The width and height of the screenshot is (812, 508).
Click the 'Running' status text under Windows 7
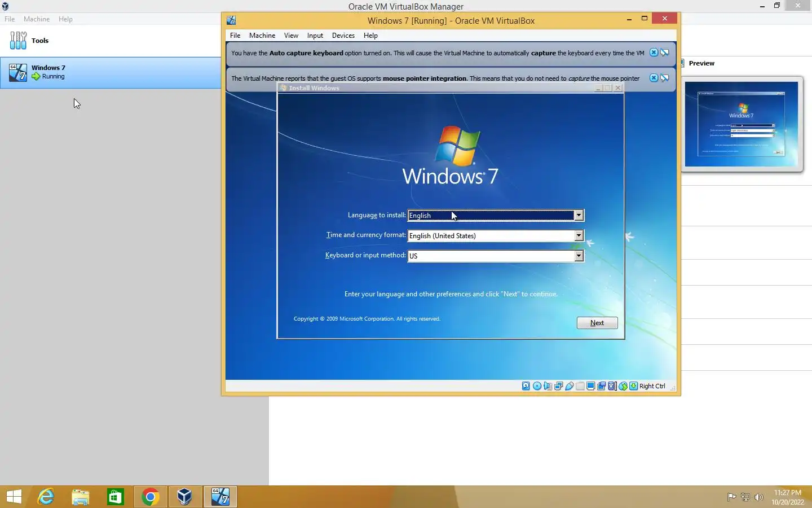click(54, 77)
